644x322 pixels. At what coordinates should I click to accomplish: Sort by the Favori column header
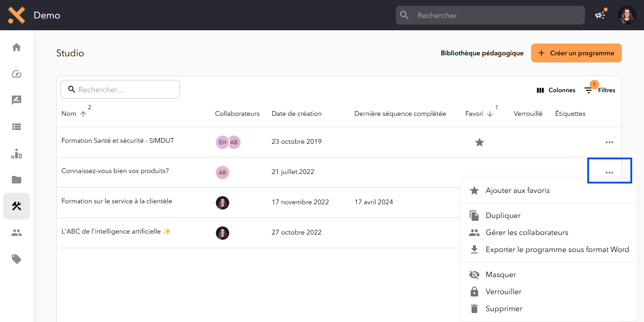pyautogui.click(x=474, y=113)
